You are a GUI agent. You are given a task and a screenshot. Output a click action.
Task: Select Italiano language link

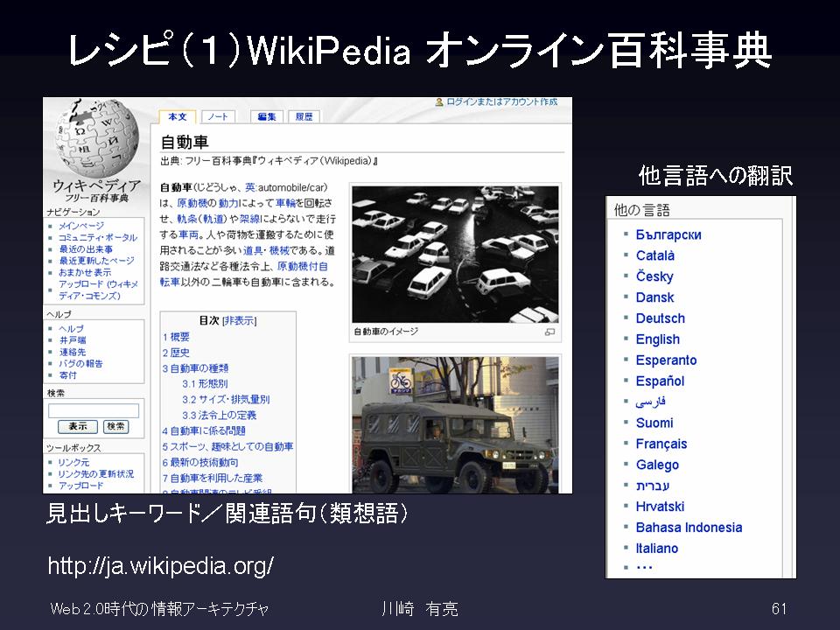pos(657,548)
